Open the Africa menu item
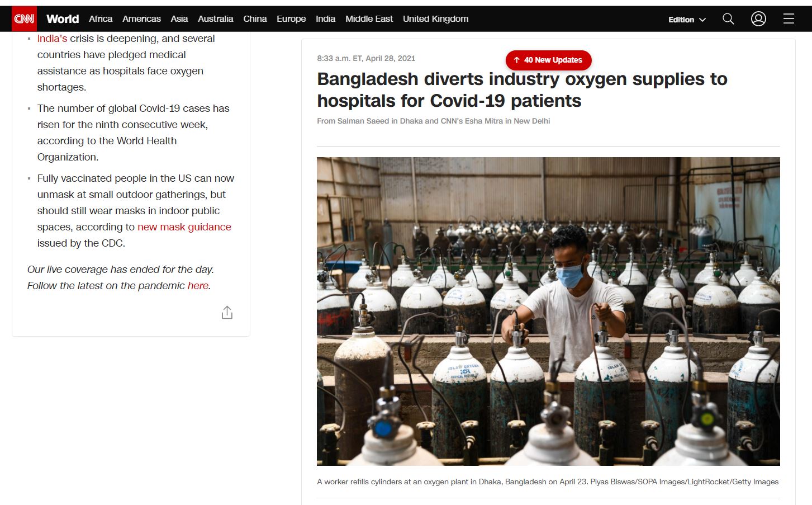This screenshot has width=812, height=505. click(101, 19)
